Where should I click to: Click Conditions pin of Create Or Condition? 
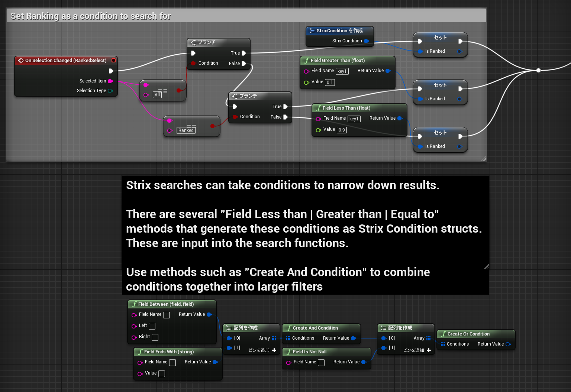coord(443,344)
